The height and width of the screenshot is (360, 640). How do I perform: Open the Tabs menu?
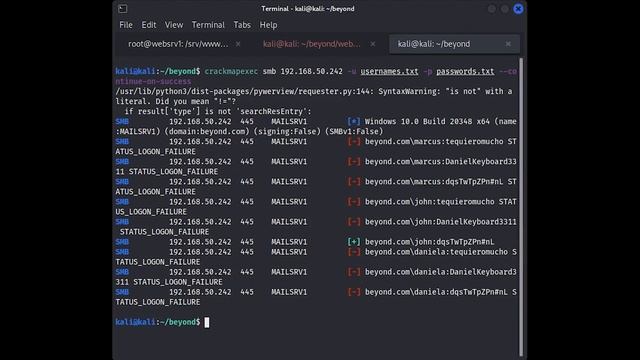(242, 25)
